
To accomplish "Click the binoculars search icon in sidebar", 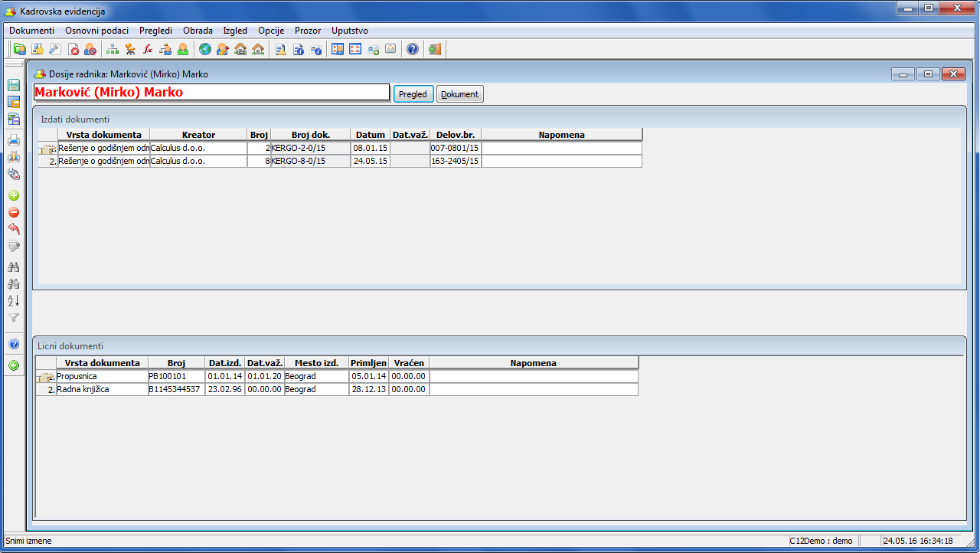I will point(13,267).
